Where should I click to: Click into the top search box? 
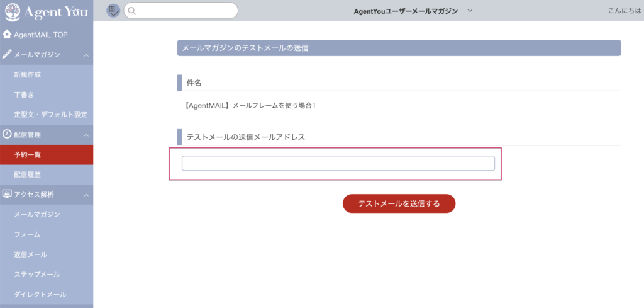tap(180, 11)
